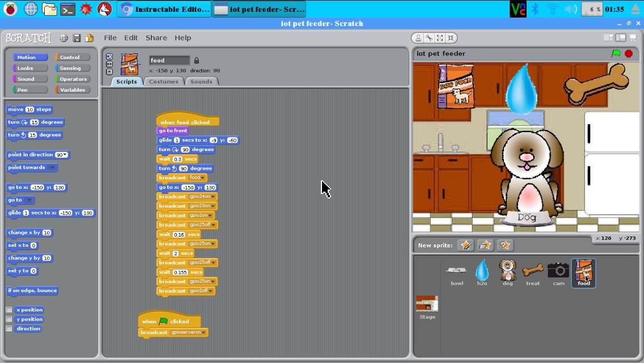
Task: Paint a new sprite
Action: click(x=466, y=246)
